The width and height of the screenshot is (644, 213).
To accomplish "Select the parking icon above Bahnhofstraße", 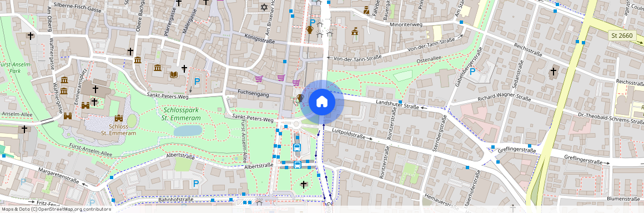I will pos(196,184).
